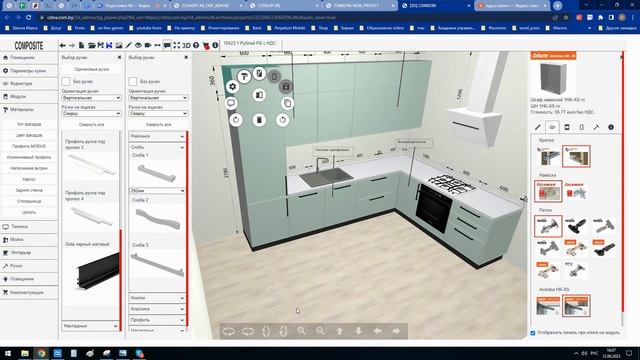The width and height of the screenshot is (640, 360).
Task: Click the camera icon in top toolbar
Action: click(x=148, y=45)
